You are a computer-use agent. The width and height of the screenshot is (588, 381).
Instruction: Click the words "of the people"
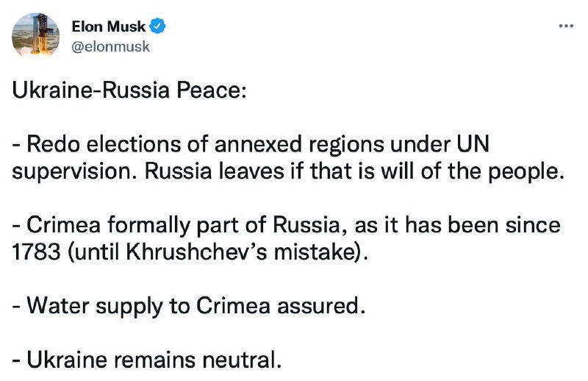point(492,171)
